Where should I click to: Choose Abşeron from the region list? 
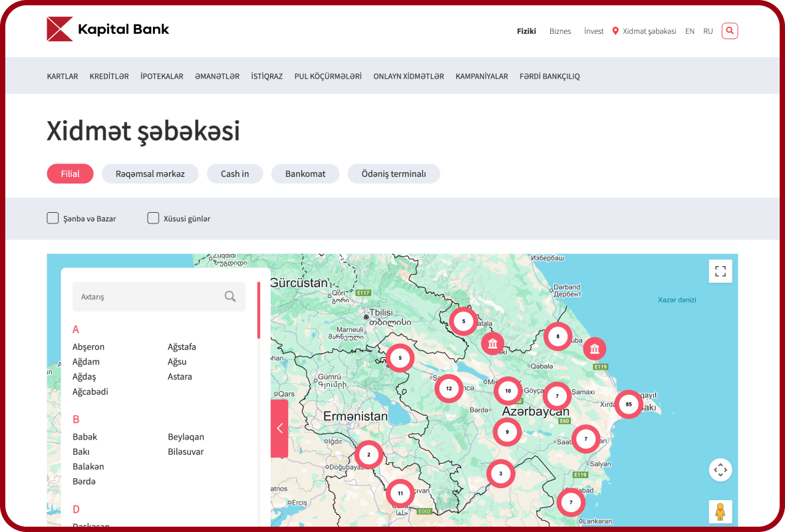pyautogui.click(x=88, y=346)
